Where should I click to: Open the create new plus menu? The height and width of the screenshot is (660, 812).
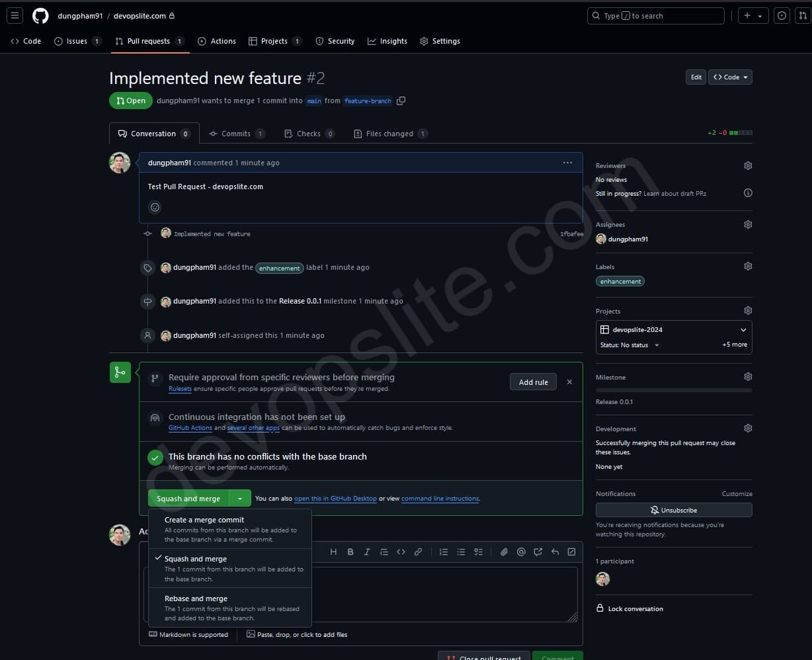click(x=752, y=15)
